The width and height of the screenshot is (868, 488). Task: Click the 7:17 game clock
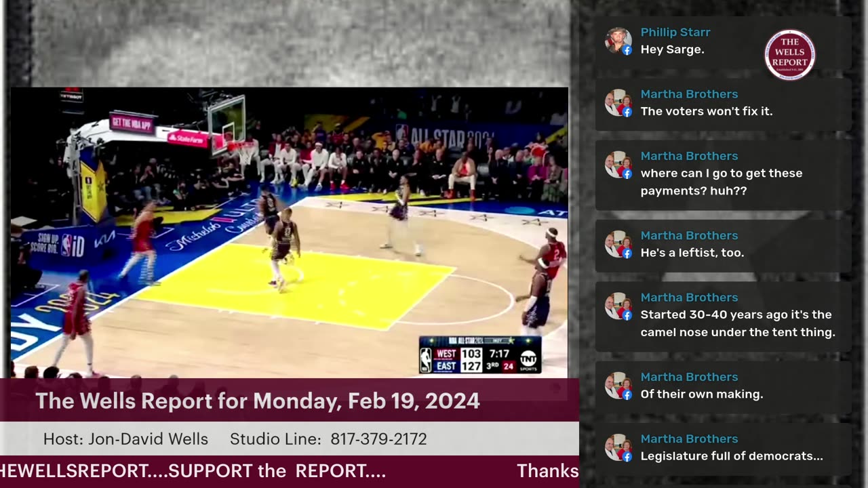(x=499, y=354)
